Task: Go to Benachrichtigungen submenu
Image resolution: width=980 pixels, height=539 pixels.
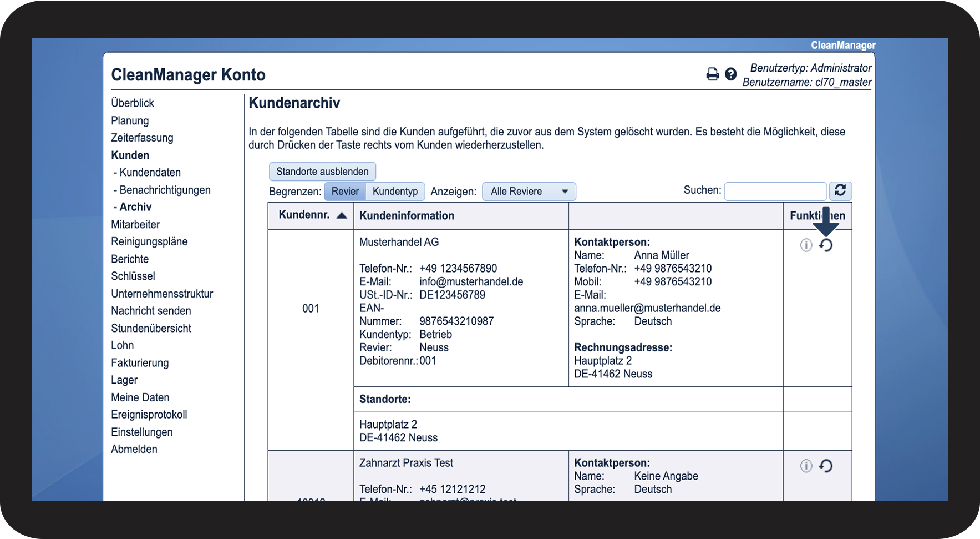Action: click(x=165, y=190)
